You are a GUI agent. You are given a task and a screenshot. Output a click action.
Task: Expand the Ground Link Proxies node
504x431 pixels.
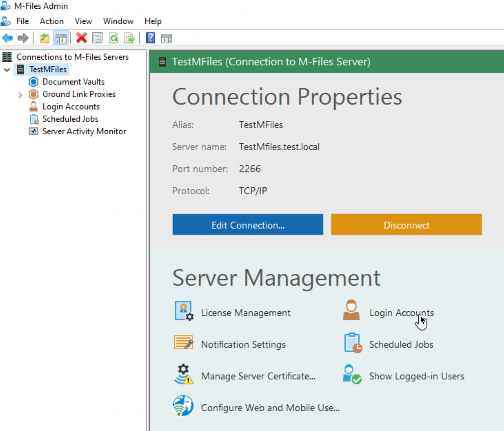[20, 95]
